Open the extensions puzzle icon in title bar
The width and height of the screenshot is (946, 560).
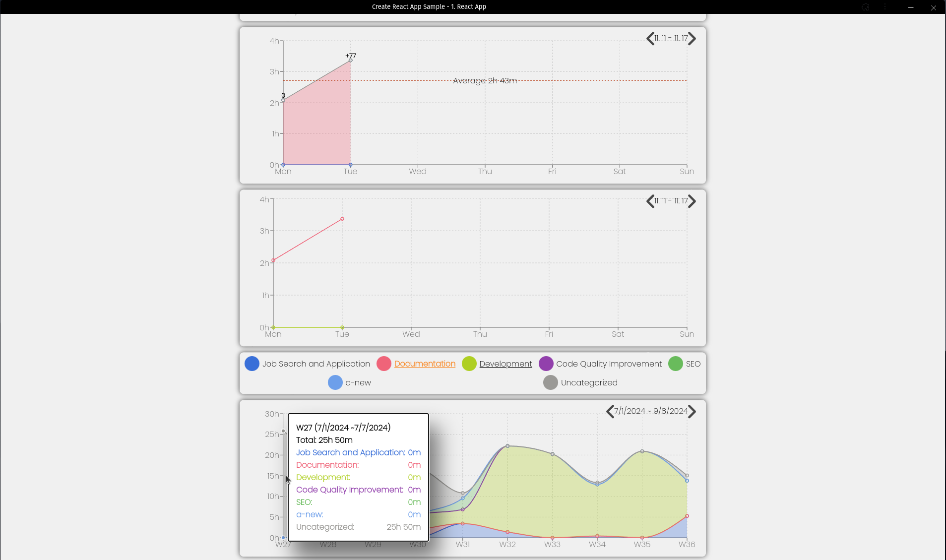pyautogui.click(x=866, y=7)
